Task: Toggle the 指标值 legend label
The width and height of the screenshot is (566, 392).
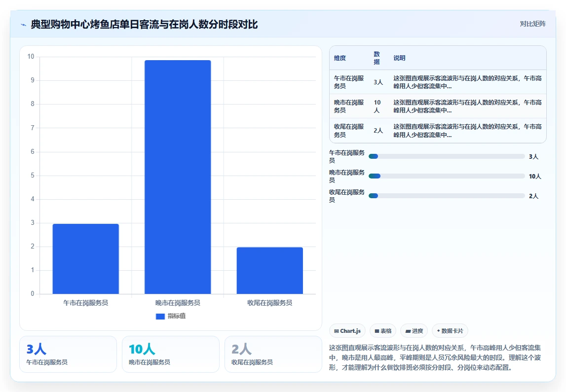Action: pos(177,316)
